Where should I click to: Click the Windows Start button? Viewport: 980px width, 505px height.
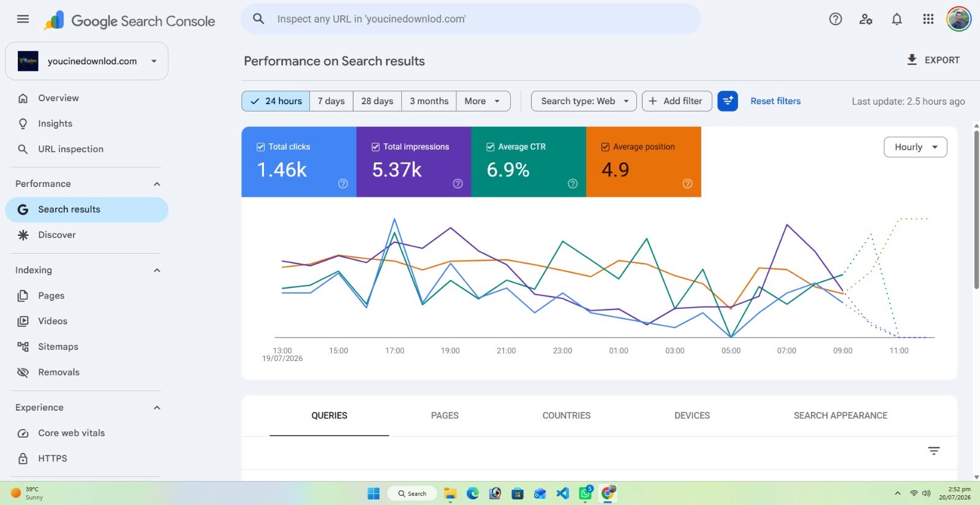(x=373, y=493)
